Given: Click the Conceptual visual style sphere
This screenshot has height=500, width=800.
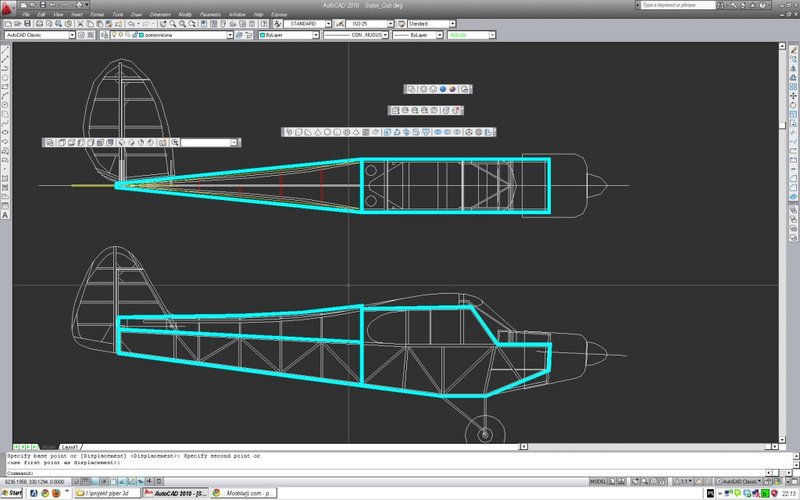Looking at the screenshot, I should tap(452, 89).
